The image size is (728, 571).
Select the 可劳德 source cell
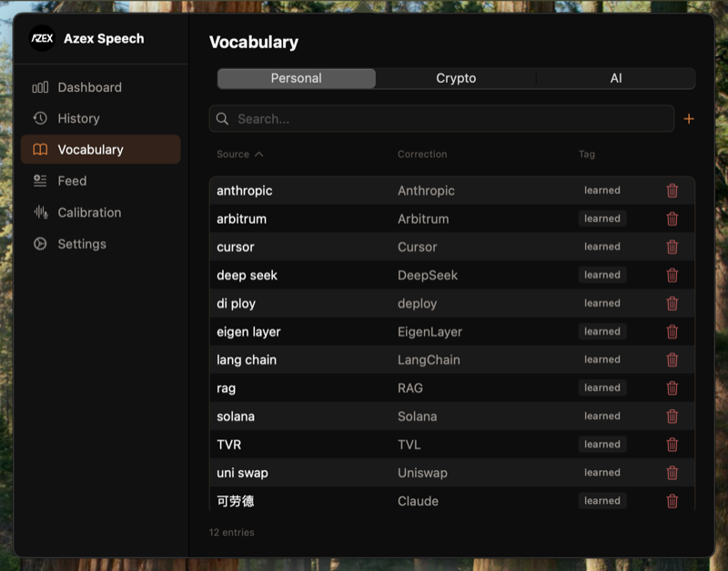236,501
